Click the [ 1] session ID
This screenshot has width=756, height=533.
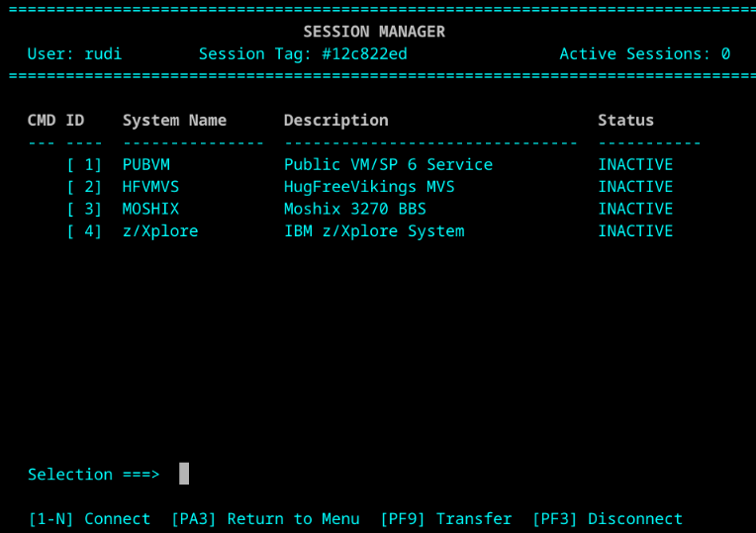click(x=84, y=165)
